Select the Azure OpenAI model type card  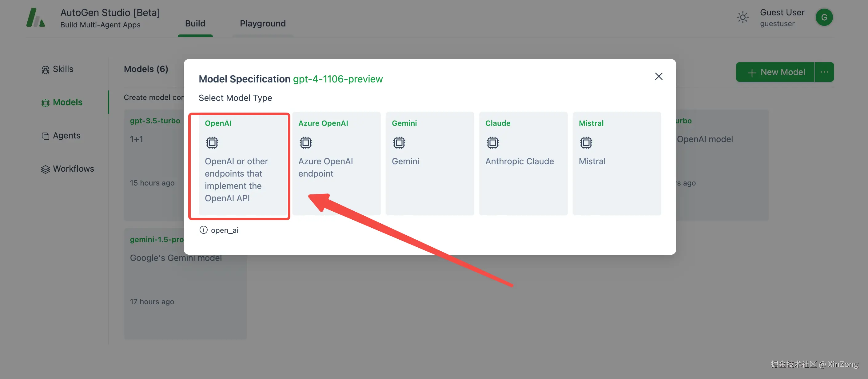click(x=336, y=163)
